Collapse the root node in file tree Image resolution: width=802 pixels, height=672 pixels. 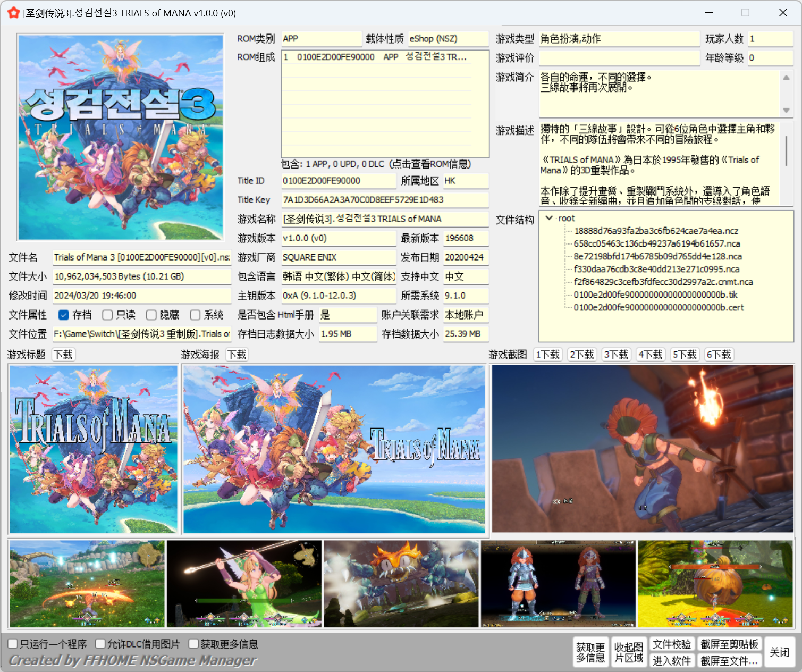[x=549, y=218]
